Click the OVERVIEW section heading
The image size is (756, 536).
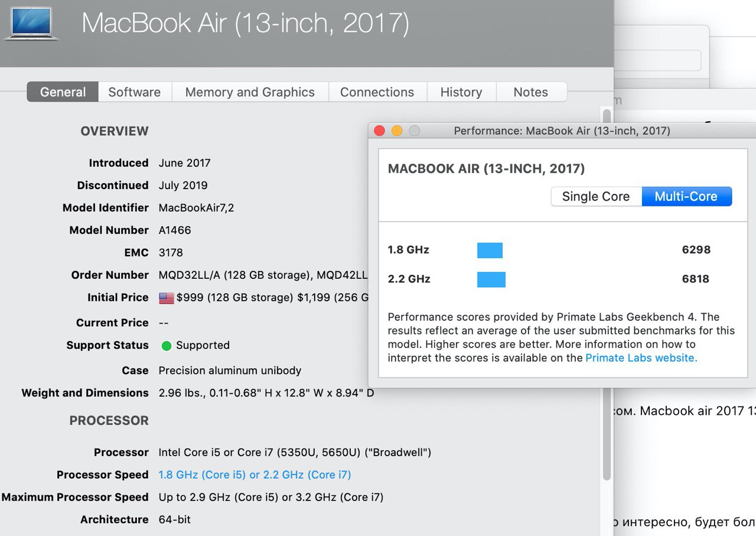click(115, 131)
